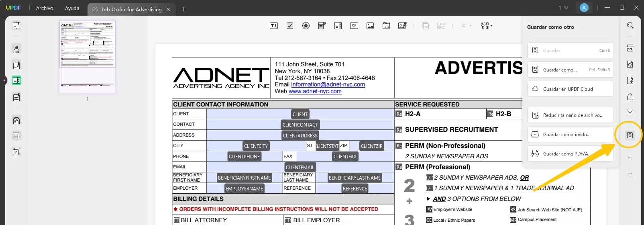Open Edit PDF mode icon

point(16,65)
